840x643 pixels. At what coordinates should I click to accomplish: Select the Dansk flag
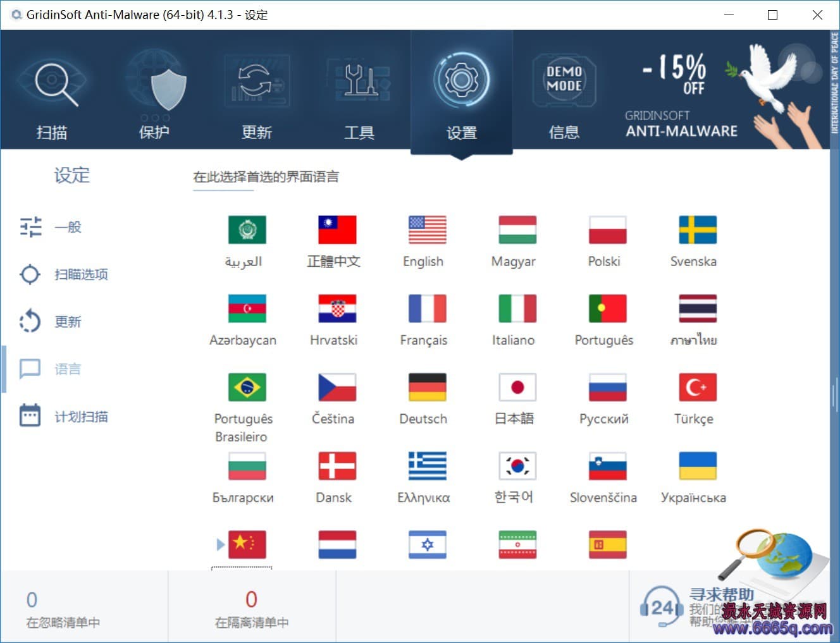point(337,466)
